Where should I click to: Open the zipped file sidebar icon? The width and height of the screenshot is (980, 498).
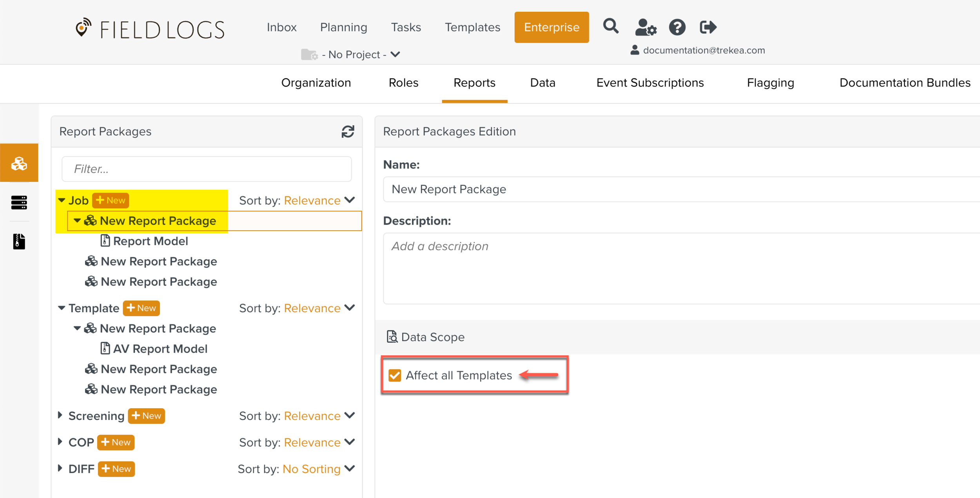pos(19,241)
